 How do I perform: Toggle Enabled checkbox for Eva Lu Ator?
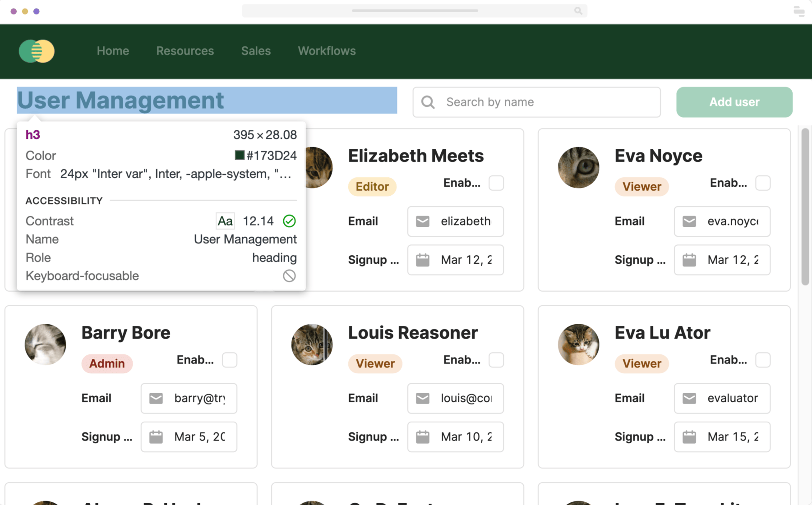[763, 360]
